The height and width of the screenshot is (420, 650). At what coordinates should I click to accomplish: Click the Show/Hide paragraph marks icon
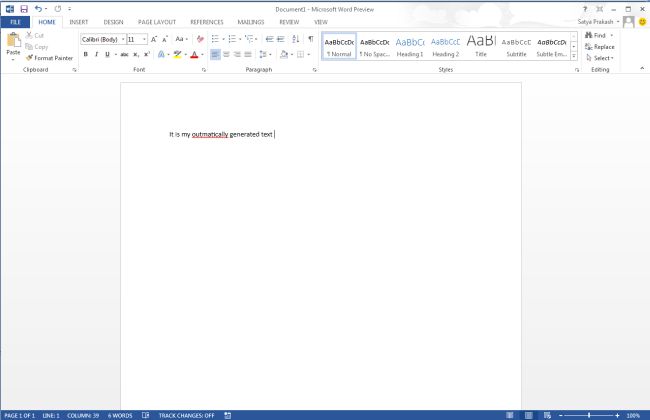pyautogui.click(x=310, y=39)
